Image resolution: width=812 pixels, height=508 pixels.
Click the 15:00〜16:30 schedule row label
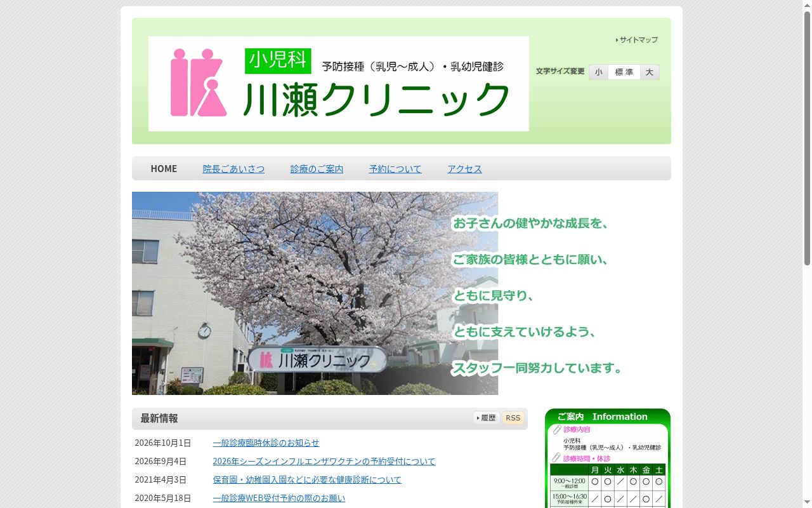pyautogui.click(x=569, y=498)
